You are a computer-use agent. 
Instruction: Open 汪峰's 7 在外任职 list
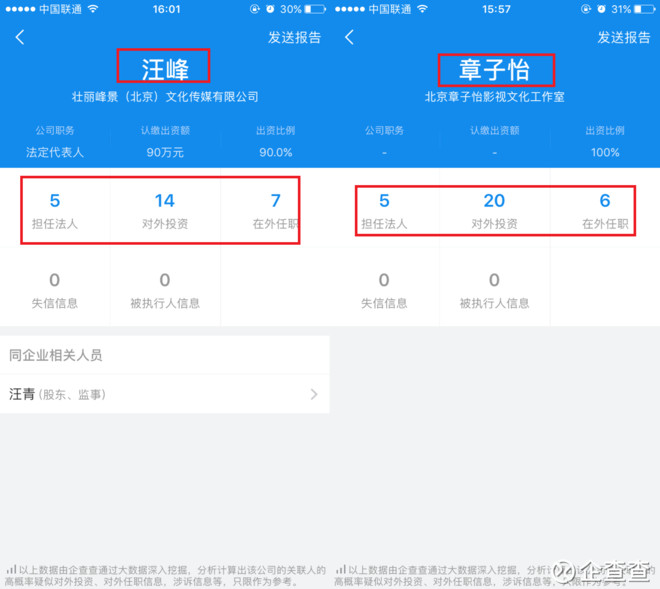click(275, 211)
